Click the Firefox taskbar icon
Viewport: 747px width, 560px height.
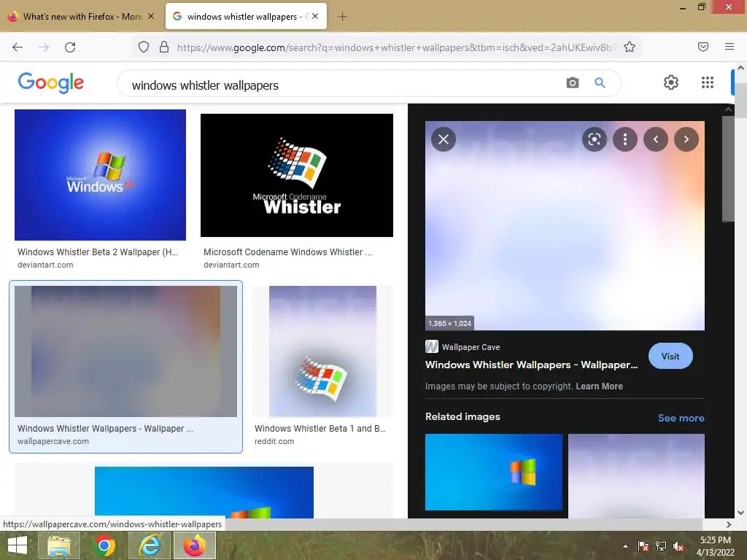coord(194,545)
